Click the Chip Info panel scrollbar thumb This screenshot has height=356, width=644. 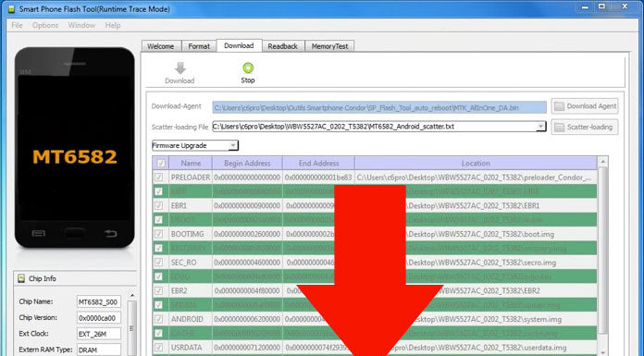click(132, 328)
